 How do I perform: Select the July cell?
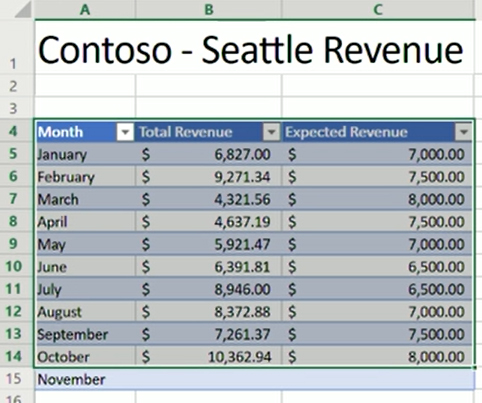[85, 289]
